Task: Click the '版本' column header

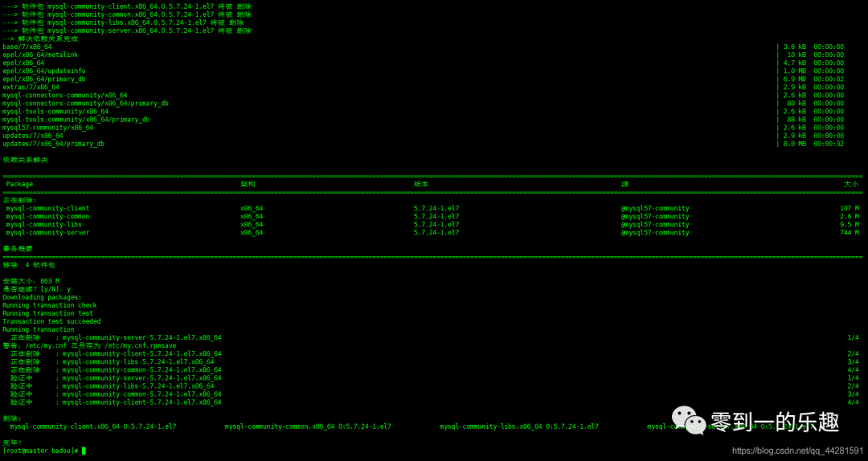Action: click(x=421, y=184)
